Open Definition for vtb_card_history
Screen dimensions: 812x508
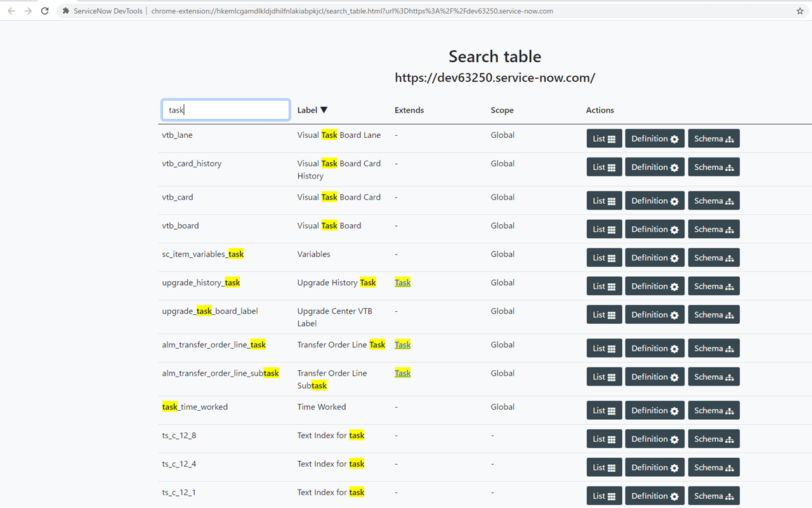tap(655, 167)
